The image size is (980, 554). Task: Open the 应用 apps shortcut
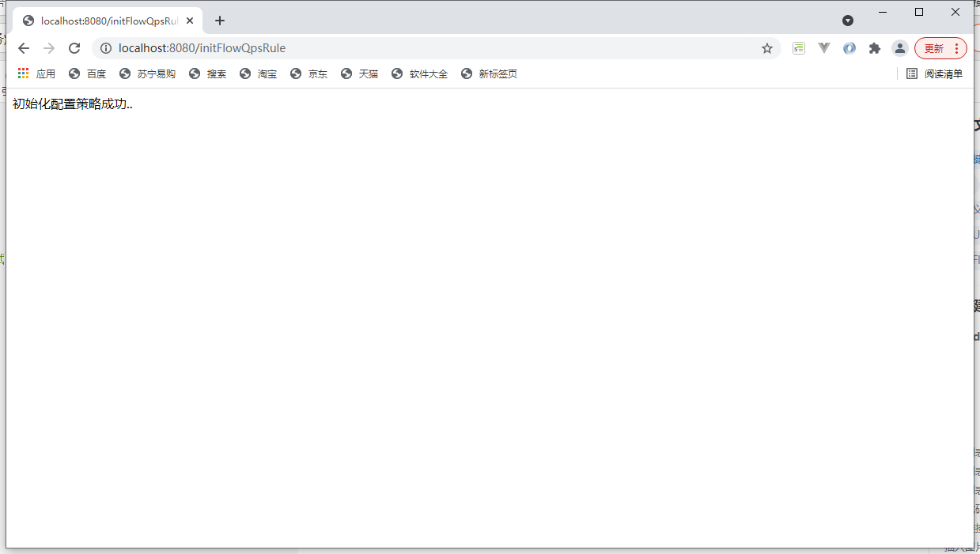[36, 73]
